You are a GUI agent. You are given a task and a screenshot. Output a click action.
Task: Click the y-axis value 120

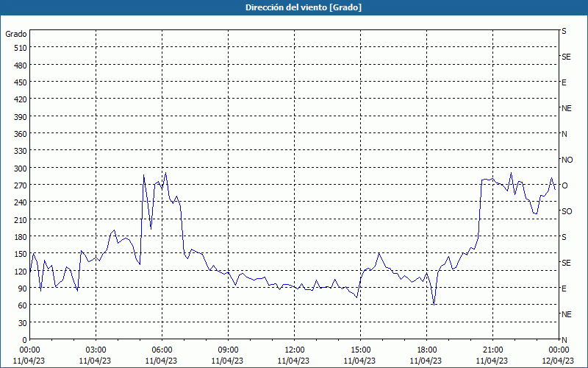pyautogui.click(x=21, y=271)
